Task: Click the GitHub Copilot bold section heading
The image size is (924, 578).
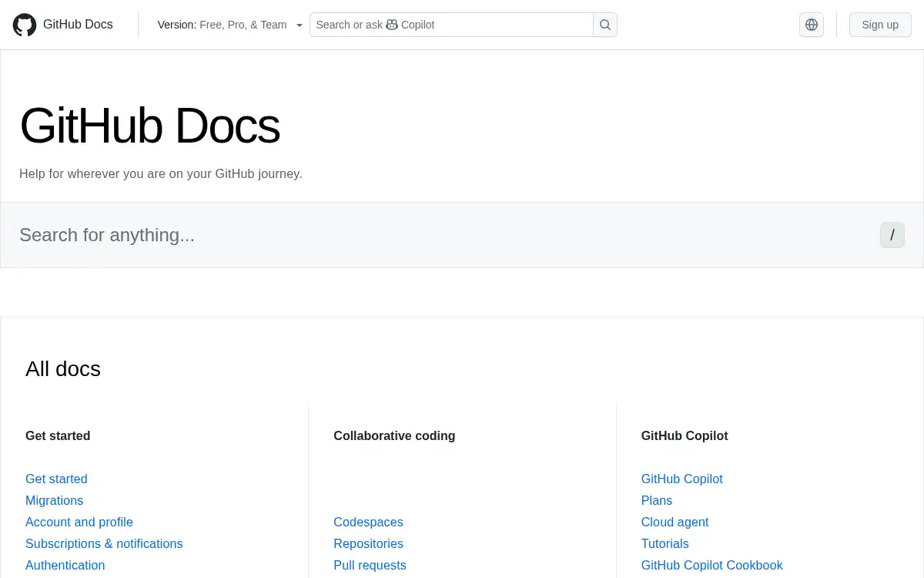Action: pos(685,435)
